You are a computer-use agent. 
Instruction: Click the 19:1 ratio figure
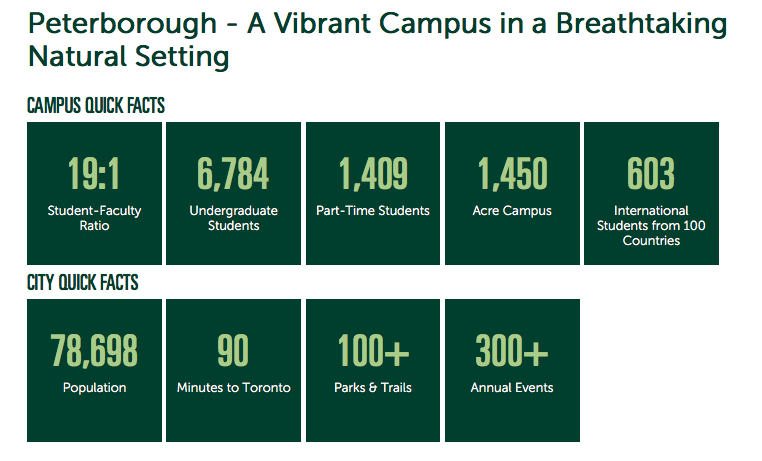pos(94,174)
